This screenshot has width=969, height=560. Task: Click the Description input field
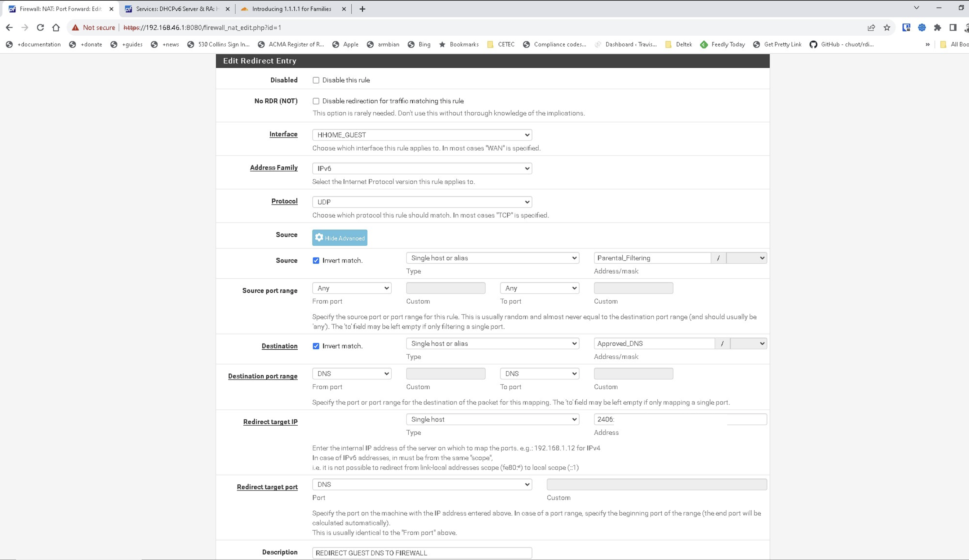coord(422,553)
